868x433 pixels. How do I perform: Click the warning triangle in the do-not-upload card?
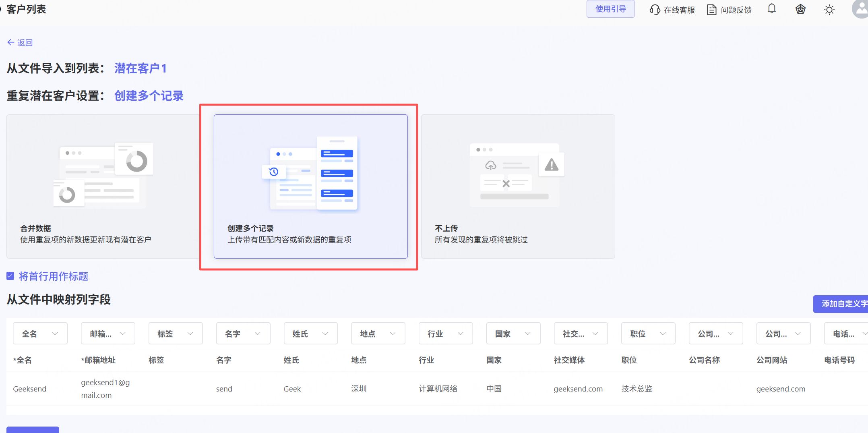pyautogui.click(x=551, y=165)
